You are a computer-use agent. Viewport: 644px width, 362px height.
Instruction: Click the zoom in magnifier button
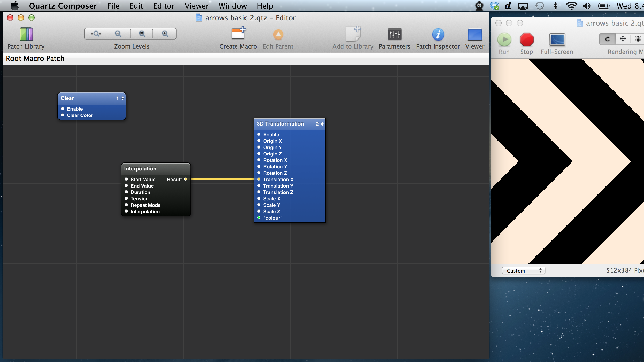(165, 34)
